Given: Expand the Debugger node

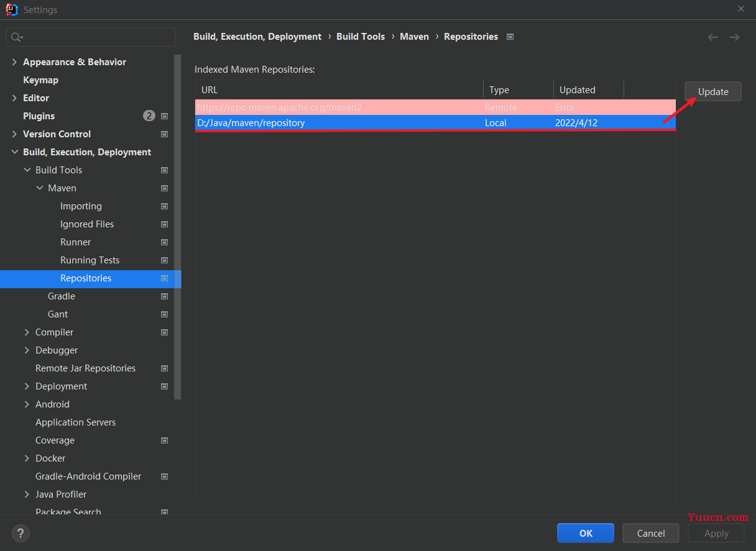Looking at the screenshot, I should [x=27, y=350].
